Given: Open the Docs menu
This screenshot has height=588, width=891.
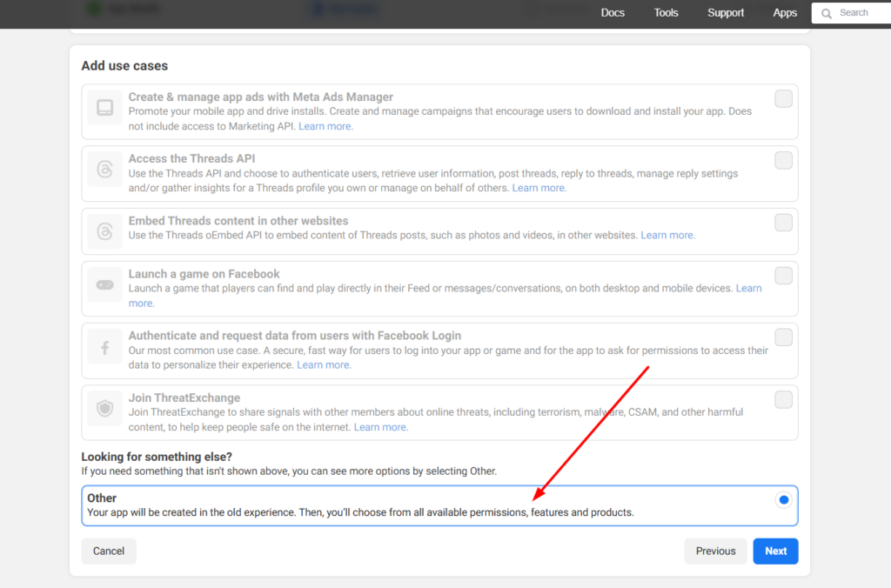Looking at the screenshot, I should 613,13.
